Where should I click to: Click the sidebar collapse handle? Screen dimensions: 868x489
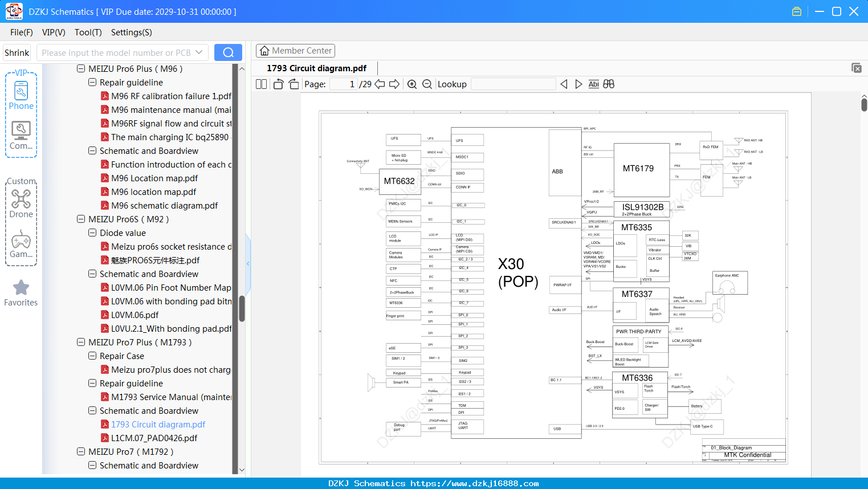click(248, 263)
